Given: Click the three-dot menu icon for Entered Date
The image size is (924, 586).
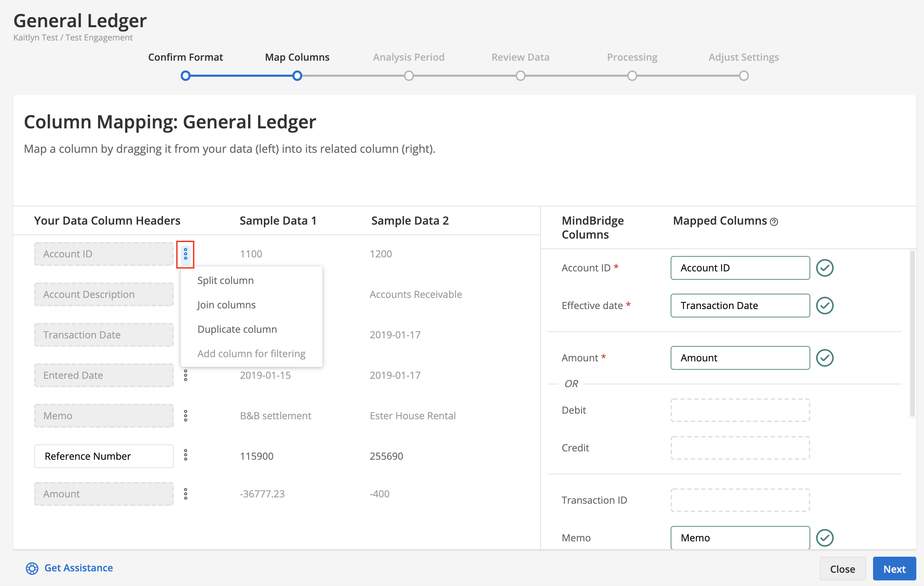Looking at the screenshot, I should (x=187, y=375).
